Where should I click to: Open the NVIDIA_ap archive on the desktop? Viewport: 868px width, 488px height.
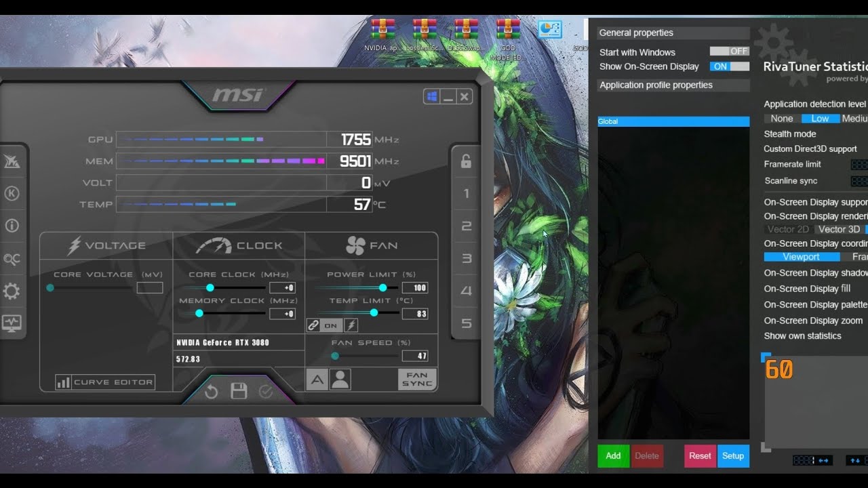click(384, 35)
